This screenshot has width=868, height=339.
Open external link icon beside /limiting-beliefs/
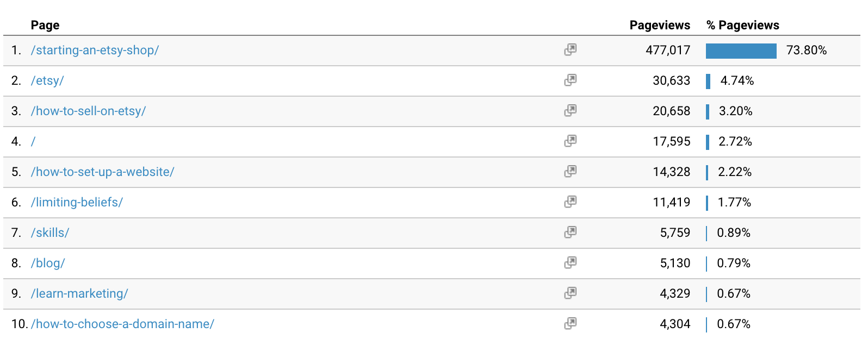(570, 202)
